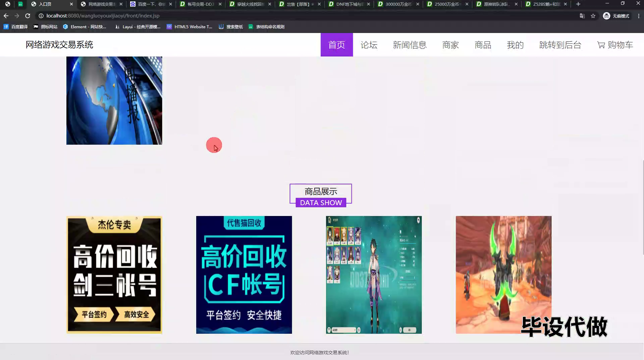This screenshot has height=360, width=644.
Task: Click the page vertical scrollbar
Action: [x=643, y=208]
